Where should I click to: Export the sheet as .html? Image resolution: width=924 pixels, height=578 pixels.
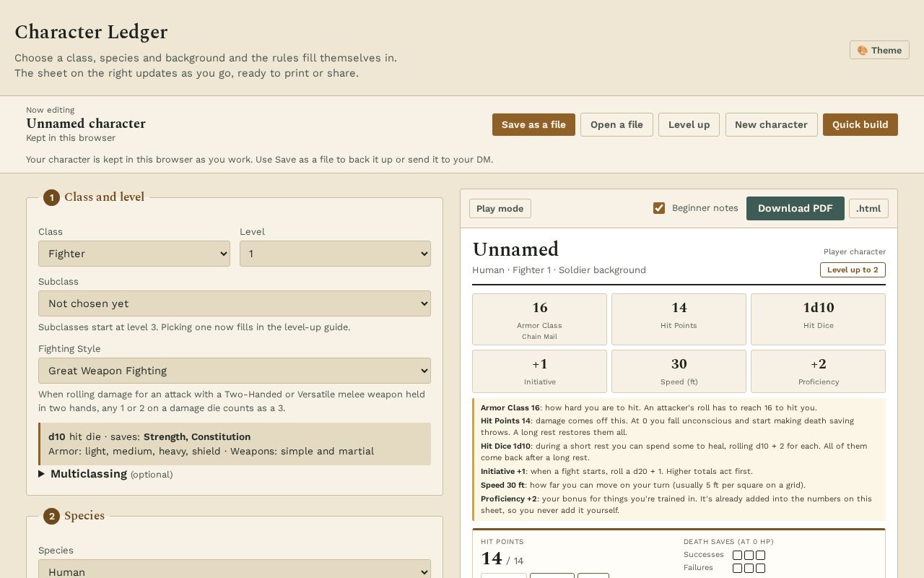868,208
